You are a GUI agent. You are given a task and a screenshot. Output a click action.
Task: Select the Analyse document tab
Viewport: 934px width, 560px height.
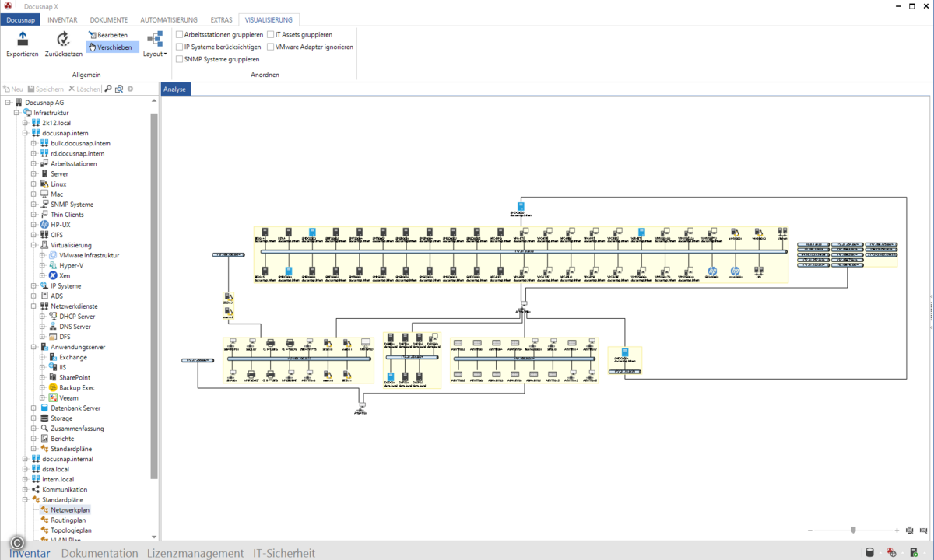click(x=175, y=89)
